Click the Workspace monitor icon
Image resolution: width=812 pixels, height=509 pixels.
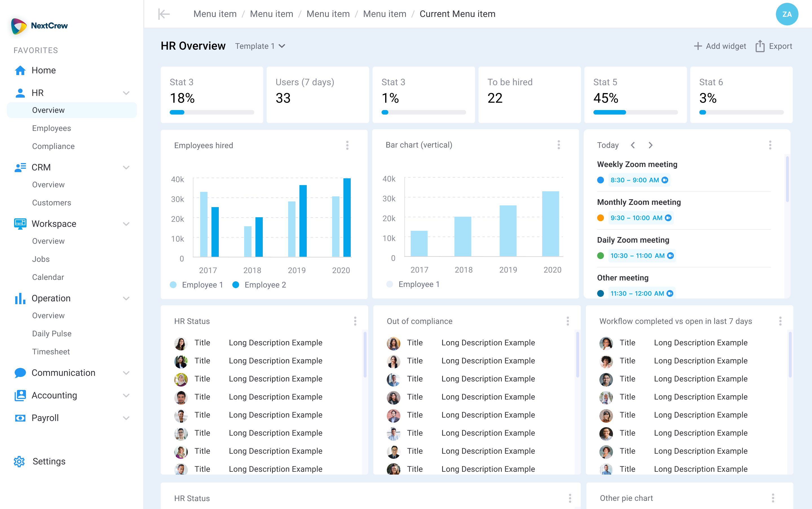[20, 224]
